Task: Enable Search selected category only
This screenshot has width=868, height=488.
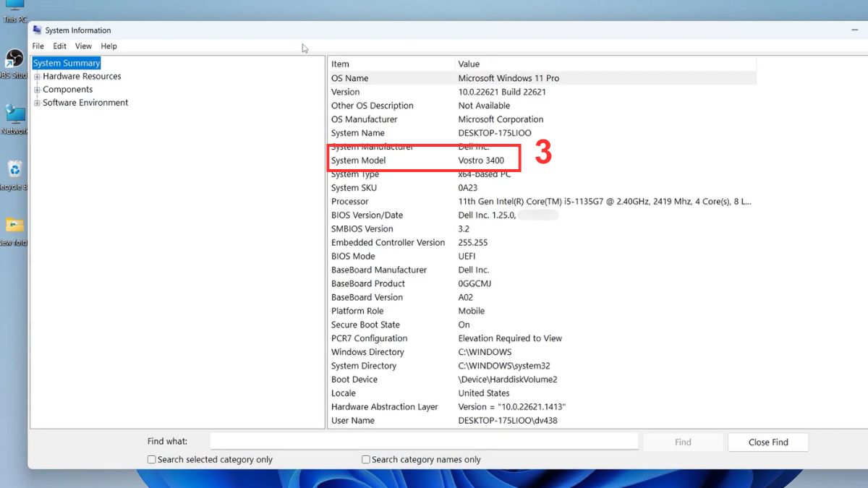Action: coord(152,459)
